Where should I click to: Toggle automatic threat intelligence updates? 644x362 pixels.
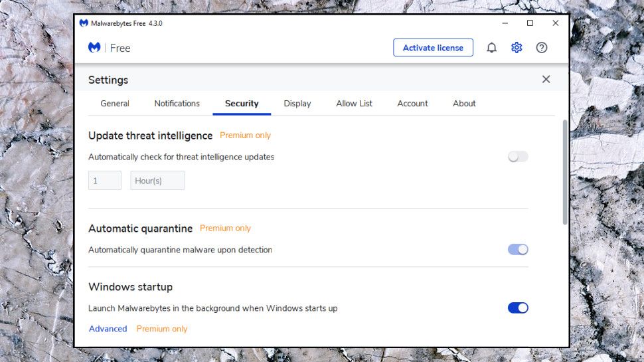[x=518, y=157]
